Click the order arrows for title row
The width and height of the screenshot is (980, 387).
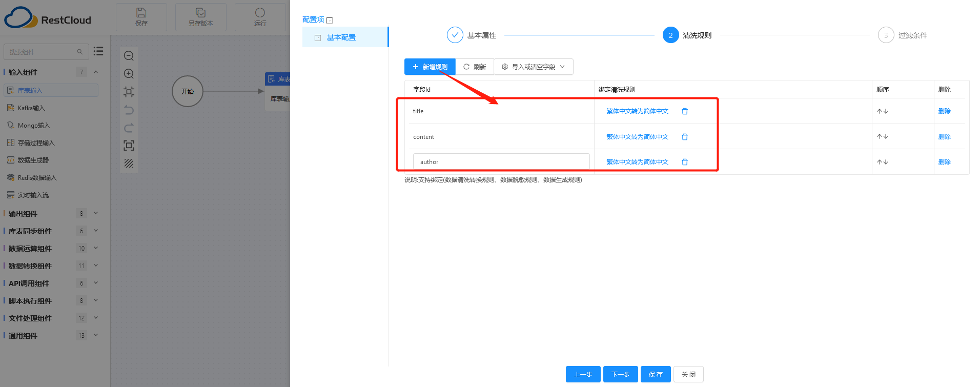point(882,111)
